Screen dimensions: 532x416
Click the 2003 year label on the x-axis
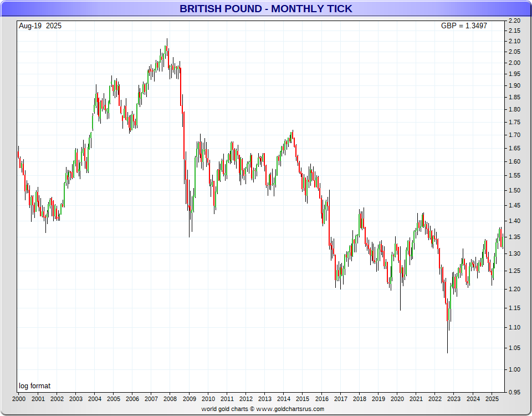76,399
